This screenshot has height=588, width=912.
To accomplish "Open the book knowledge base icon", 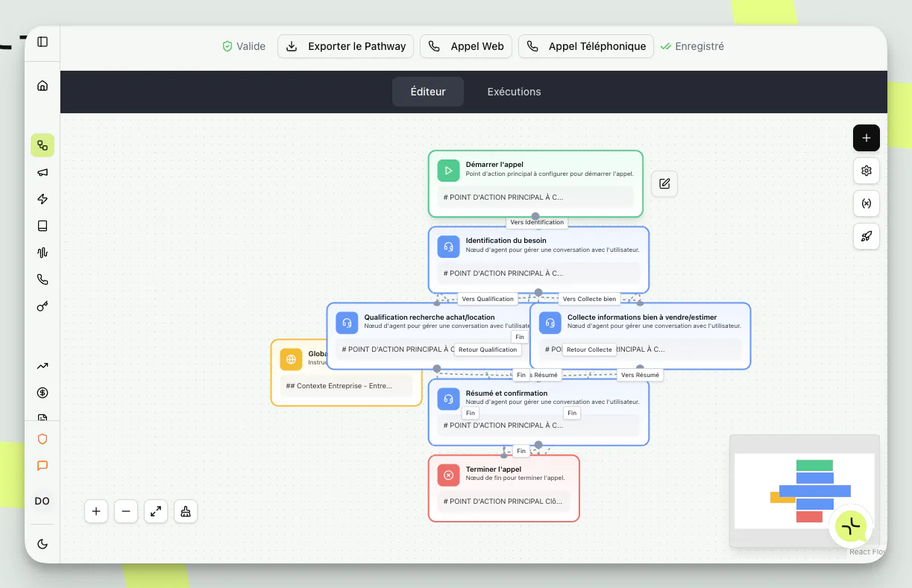I will point(43,226).
